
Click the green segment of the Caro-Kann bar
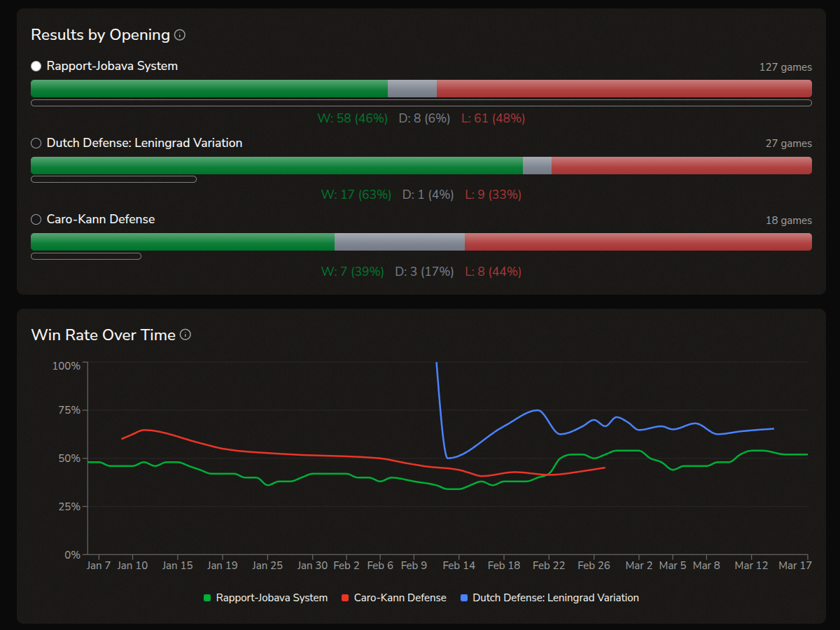tap(182, 241)
